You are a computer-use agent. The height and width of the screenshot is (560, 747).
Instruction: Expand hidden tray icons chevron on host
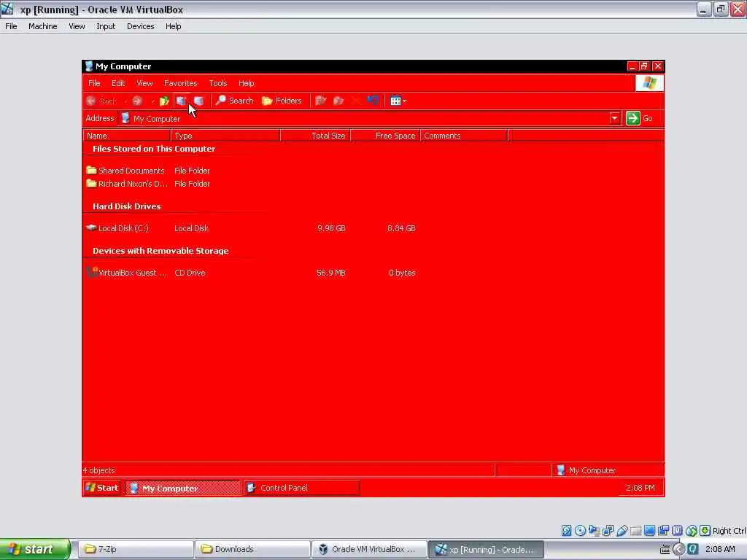click(x=679, y=549)
